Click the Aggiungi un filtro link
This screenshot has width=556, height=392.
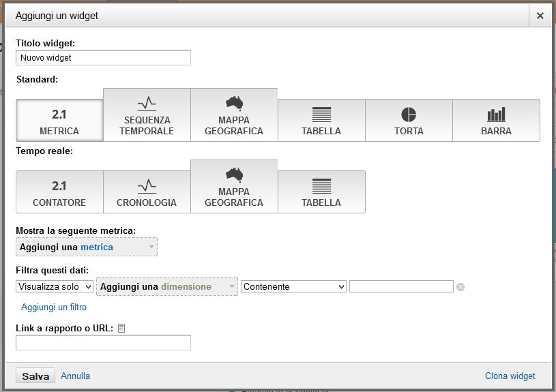point(54,307)
